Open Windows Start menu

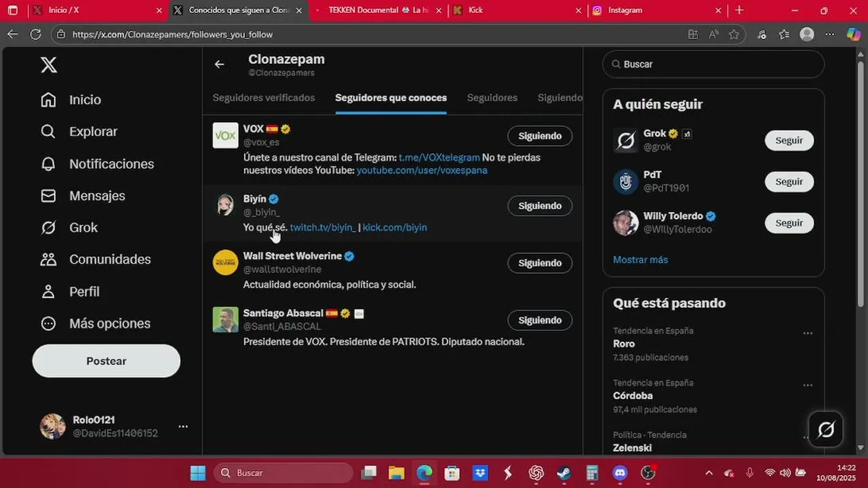tap(197, 472)
